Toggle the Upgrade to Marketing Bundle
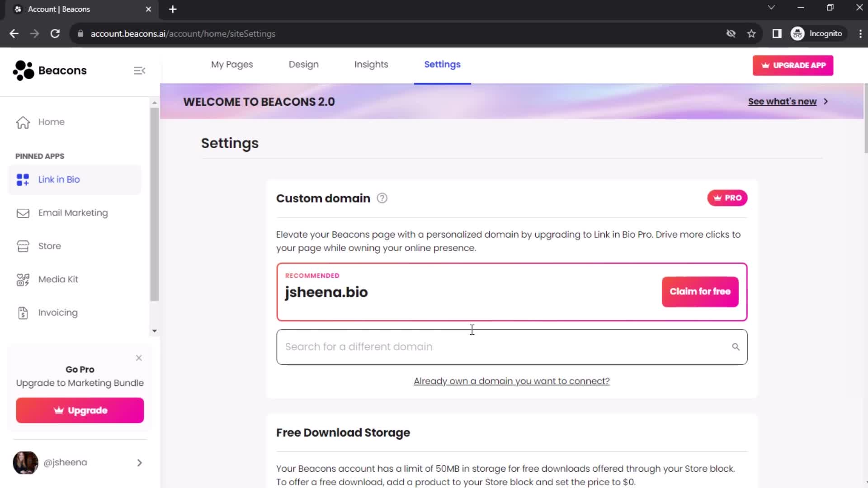The width and height of the screenshot is (868, 488). tap(139, 358)
